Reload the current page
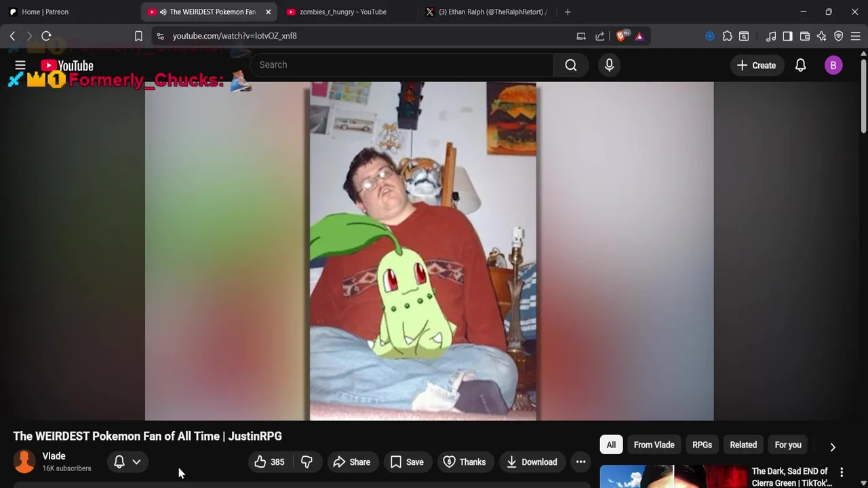Viewport: 868px width, 488px height. [x=46, y=36]
